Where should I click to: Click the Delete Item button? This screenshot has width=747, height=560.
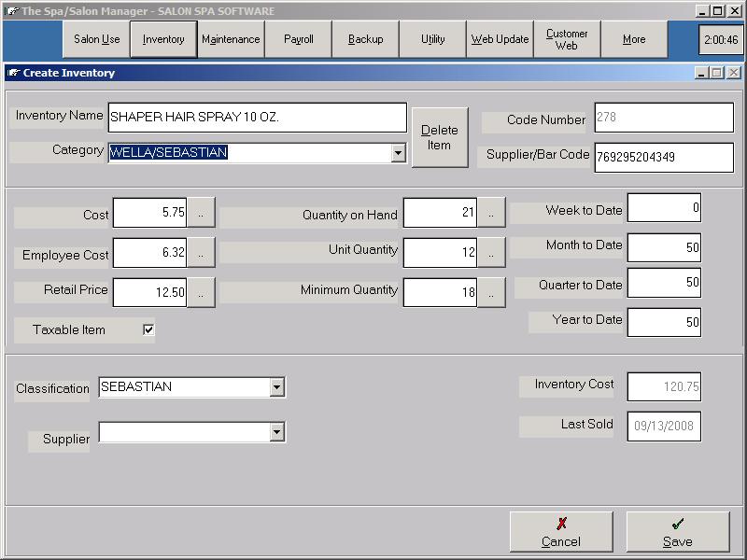pos(439,138)
